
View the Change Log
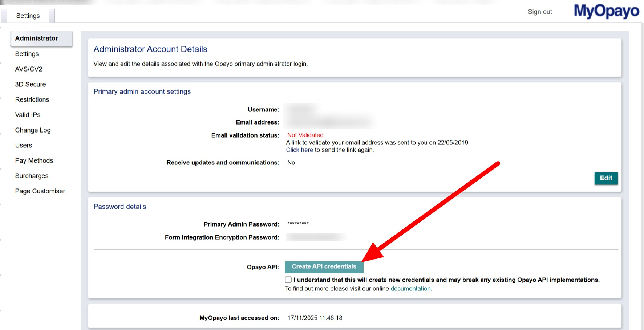(x=33, y=130)
